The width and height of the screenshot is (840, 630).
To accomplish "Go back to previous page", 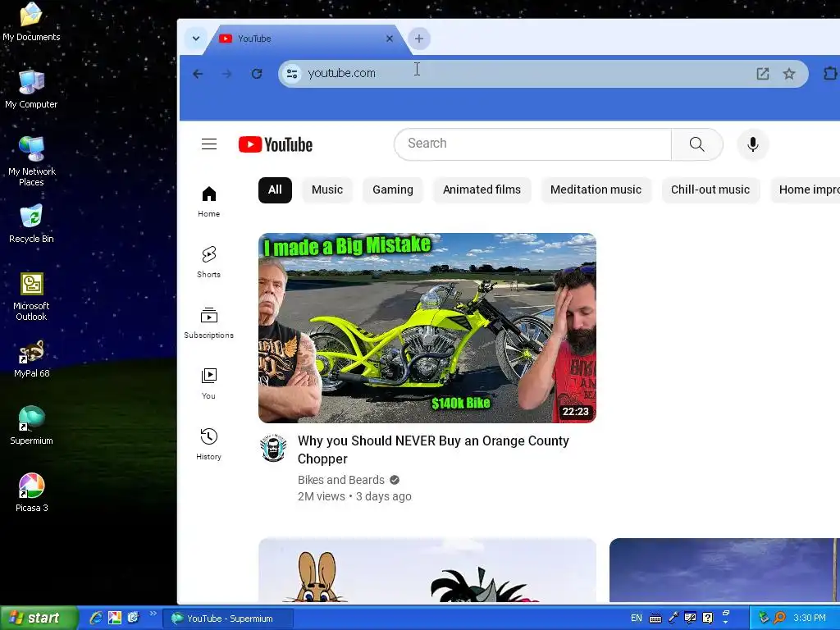I will (198, 73).
